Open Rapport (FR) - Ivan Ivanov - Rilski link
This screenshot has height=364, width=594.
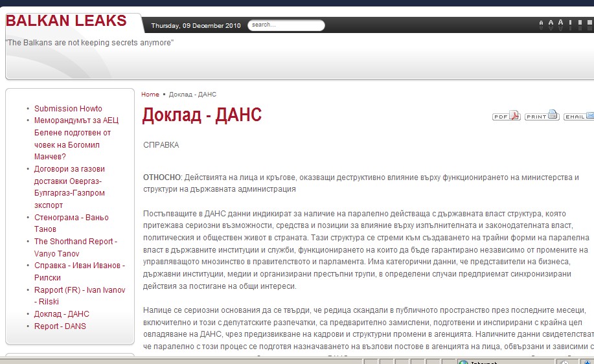tap(80, 295)
